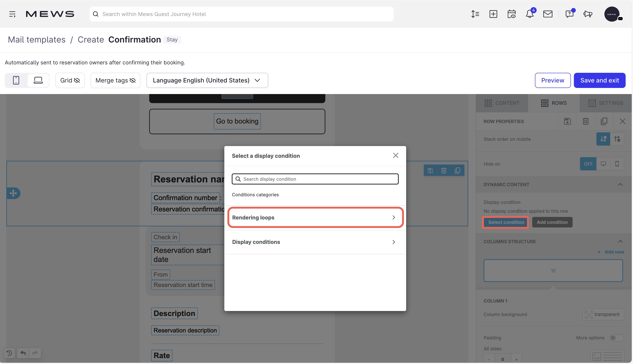Click the mail envelope icon in header
This screenshot has height=364, width=633.
(548, 14)
